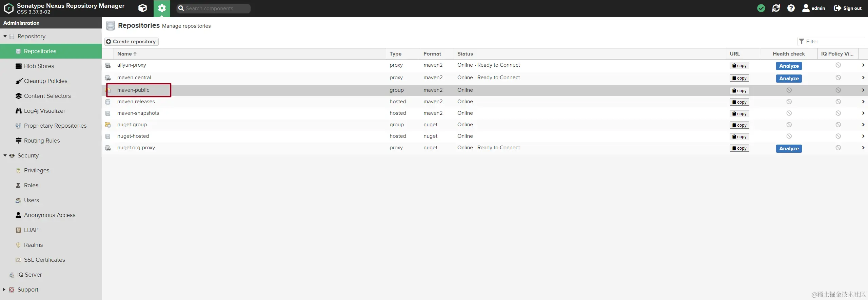Click the aliyun-proxy proxy repository icon

[x=108, y=65]
